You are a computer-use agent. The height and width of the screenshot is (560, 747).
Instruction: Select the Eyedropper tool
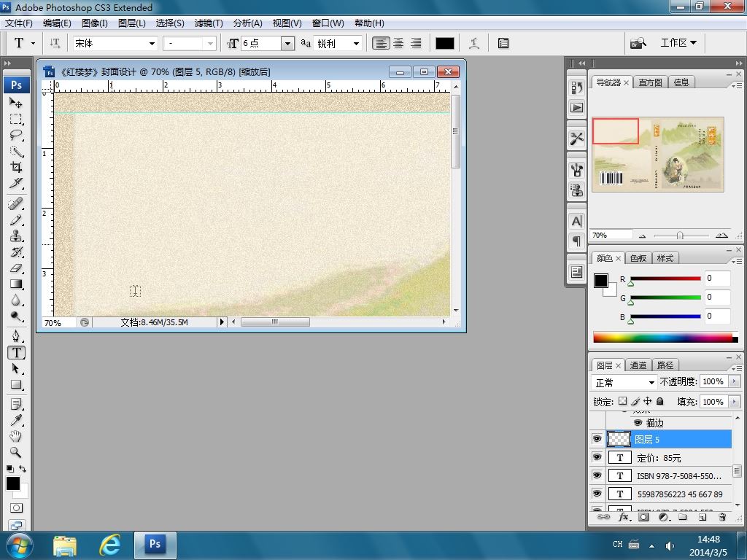[x=16, y=421]
